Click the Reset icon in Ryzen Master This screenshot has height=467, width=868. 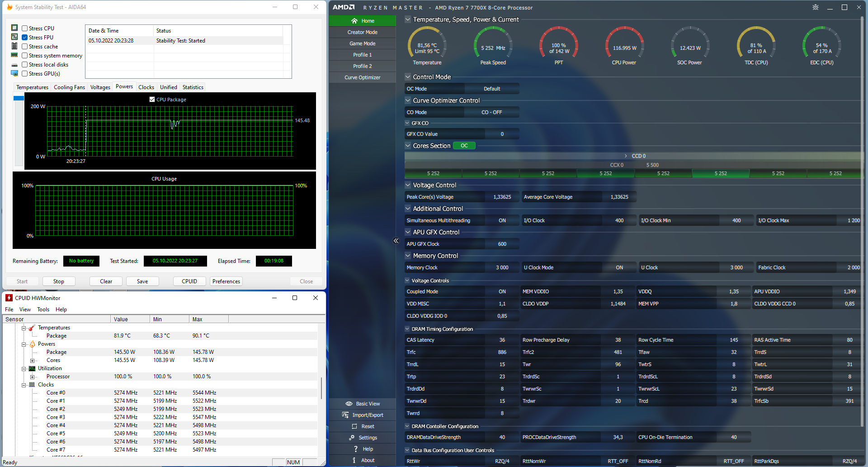coord(354,426)
